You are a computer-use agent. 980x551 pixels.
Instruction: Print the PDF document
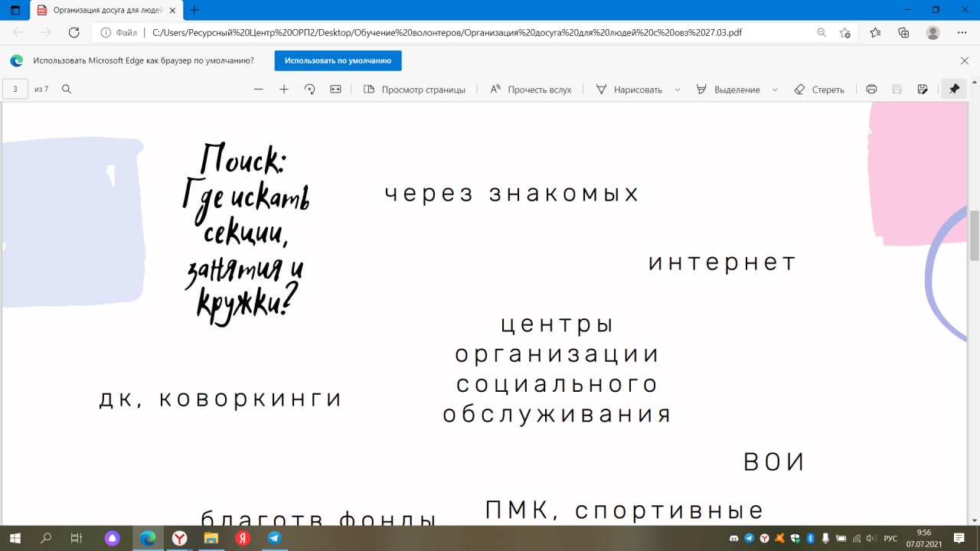point(871,89)
